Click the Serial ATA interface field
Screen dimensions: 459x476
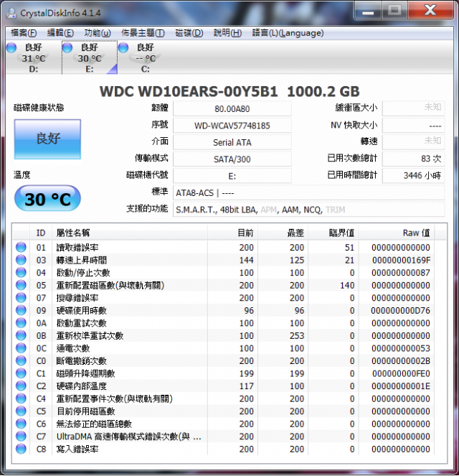tap(232, 142)
